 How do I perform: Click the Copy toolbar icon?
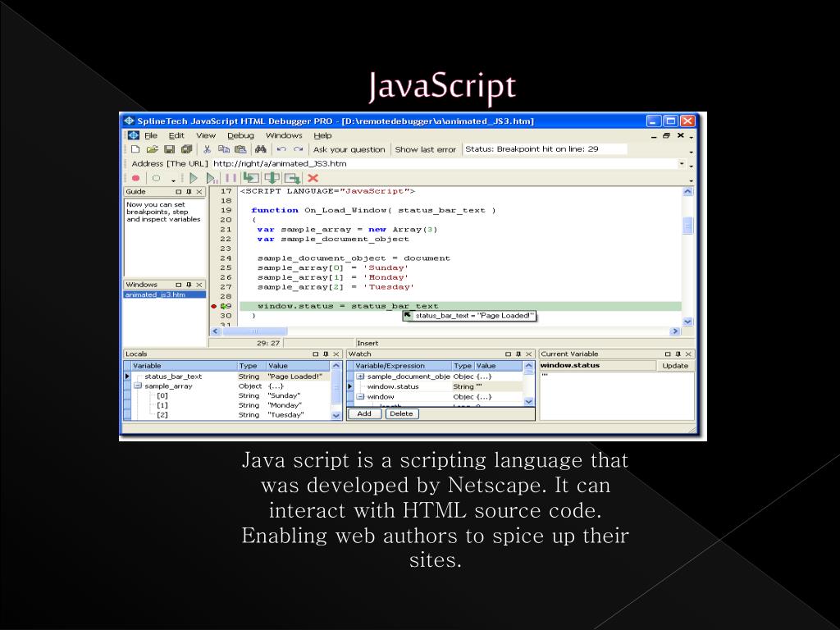pos(223,149)
